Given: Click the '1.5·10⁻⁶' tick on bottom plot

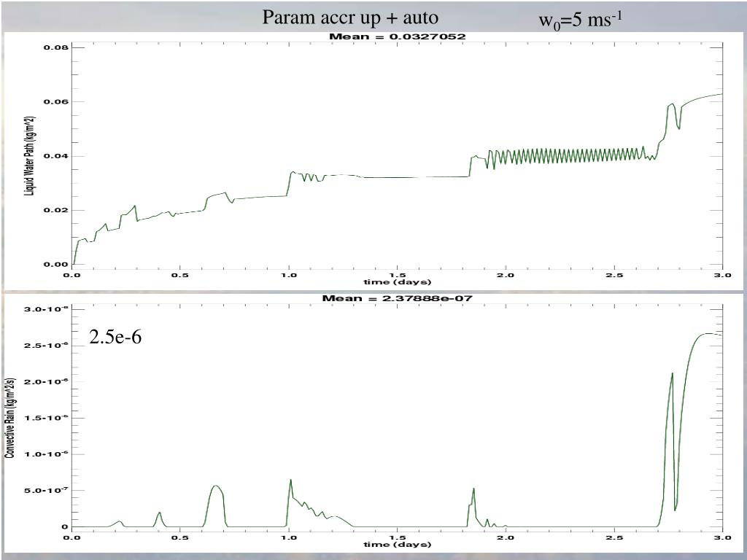Looking at the screenshot, I should [x=46, y=418].
